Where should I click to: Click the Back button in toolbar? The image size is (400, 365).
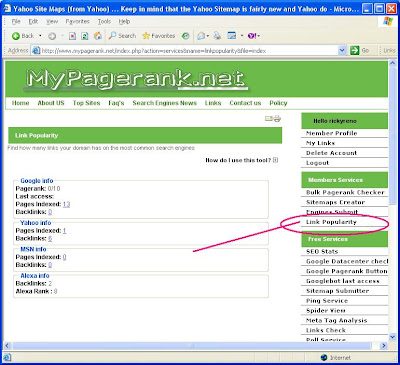(23, 36)
